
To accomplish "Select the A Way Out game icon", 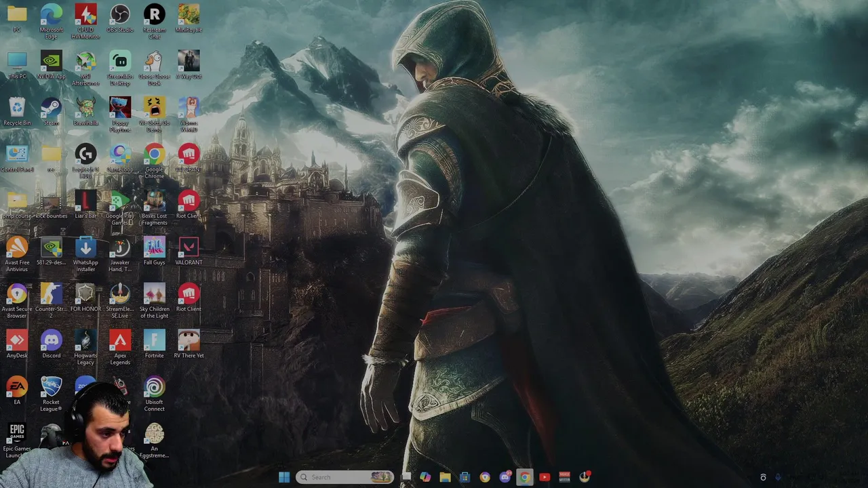I will tap(189, 65).
